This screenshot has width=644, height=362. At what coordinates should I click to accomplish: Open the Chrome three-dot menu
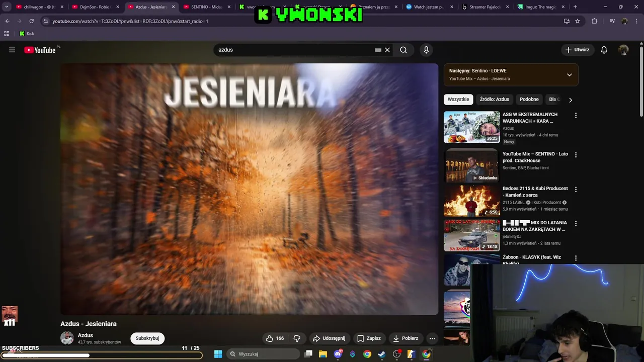[637, 21]
